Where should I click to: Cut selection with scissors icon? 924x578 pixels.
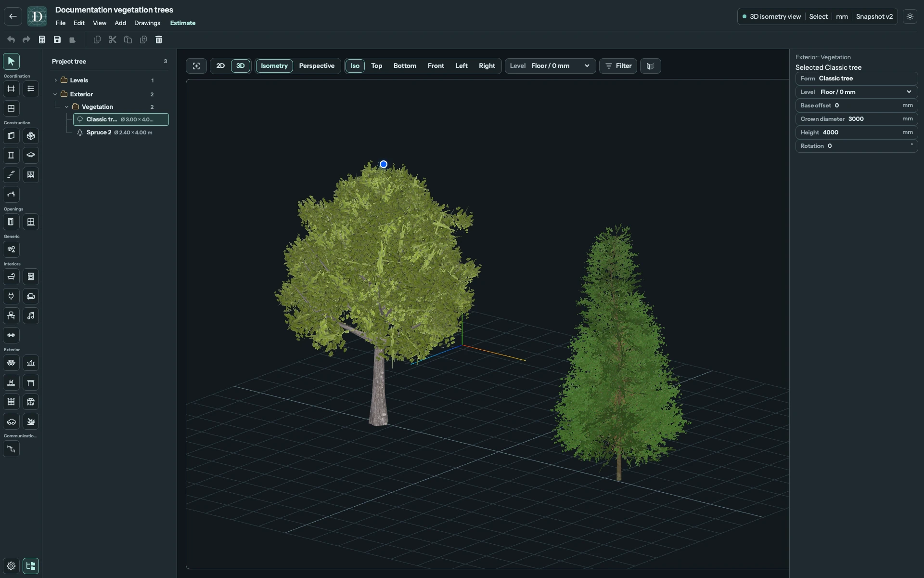pos(113,39)
